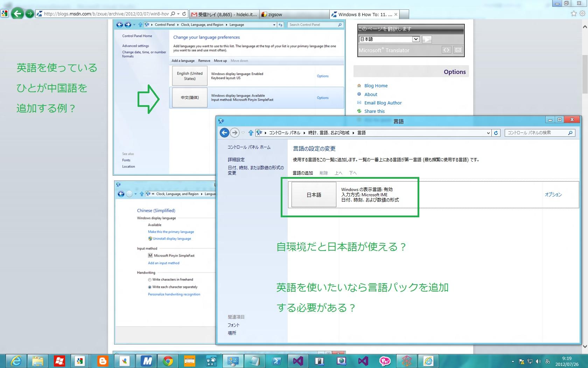The image size is (588, 368).
Task: Click the page scroll down arrow
Action: click(x=584, y=346)
